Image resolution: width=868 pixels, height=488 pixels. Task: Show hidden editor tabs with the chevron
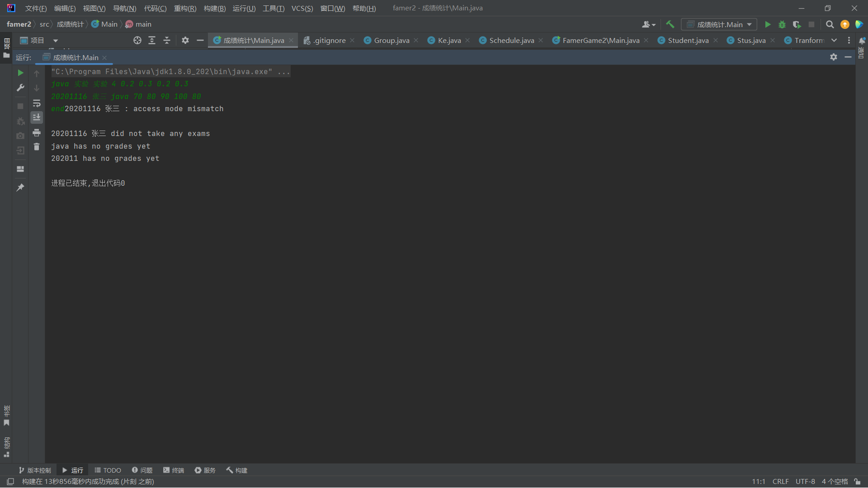pos(834,40)
